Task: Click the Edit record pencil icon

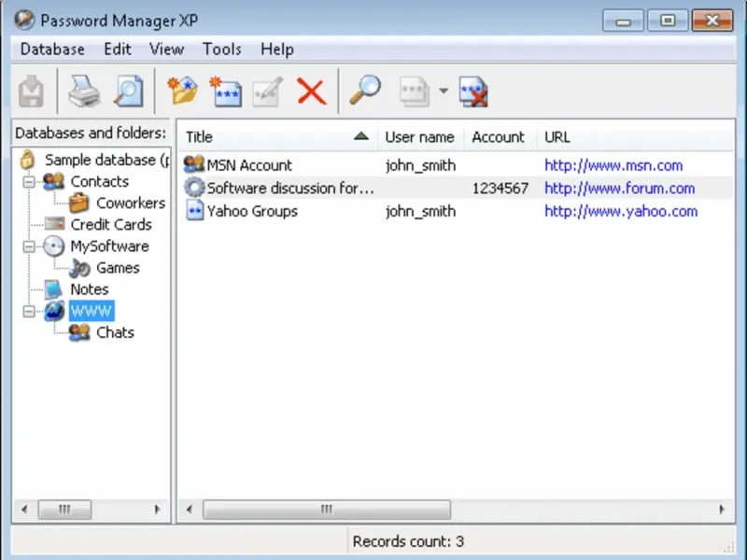Action: [268, 91]
